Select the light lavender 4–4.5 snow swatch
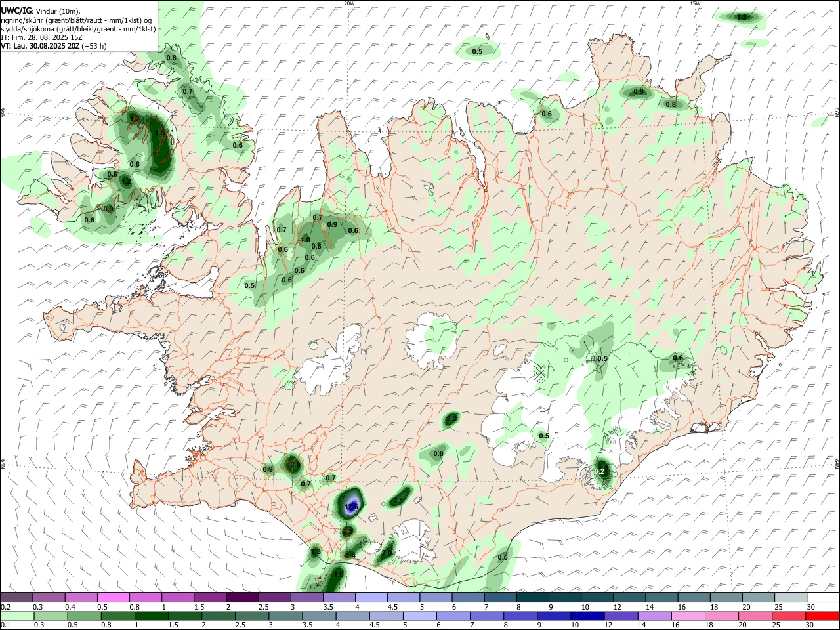 point(371,597)
